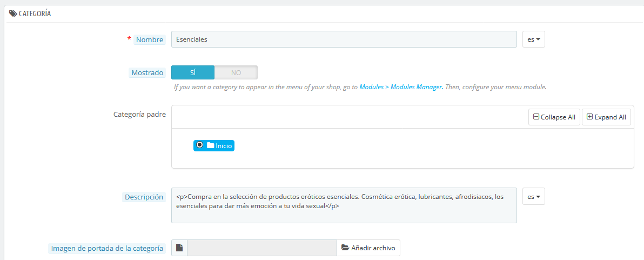Click the Nombre field containing Esenciales
The height and width of the screenshot is (260, 644).
click(344, 39)
